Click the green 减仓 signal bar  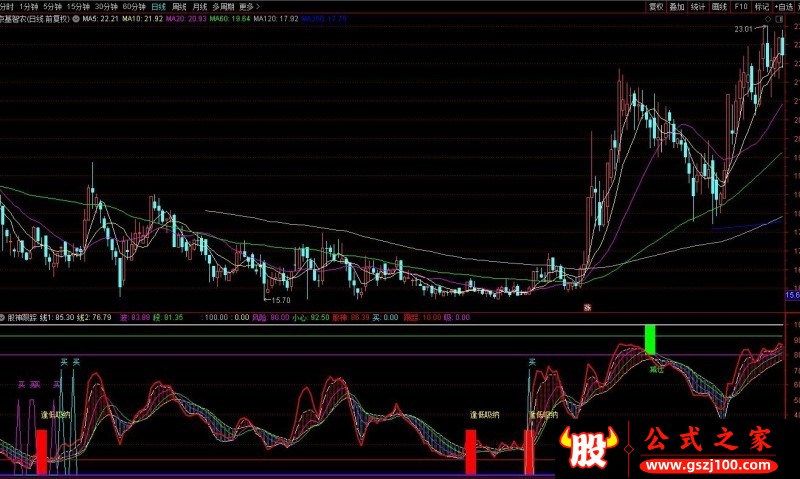tap(650, 339)
